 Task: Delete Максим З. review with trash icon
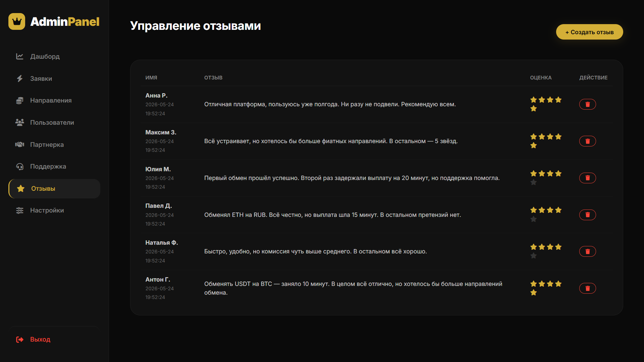[x=588, y=141]
